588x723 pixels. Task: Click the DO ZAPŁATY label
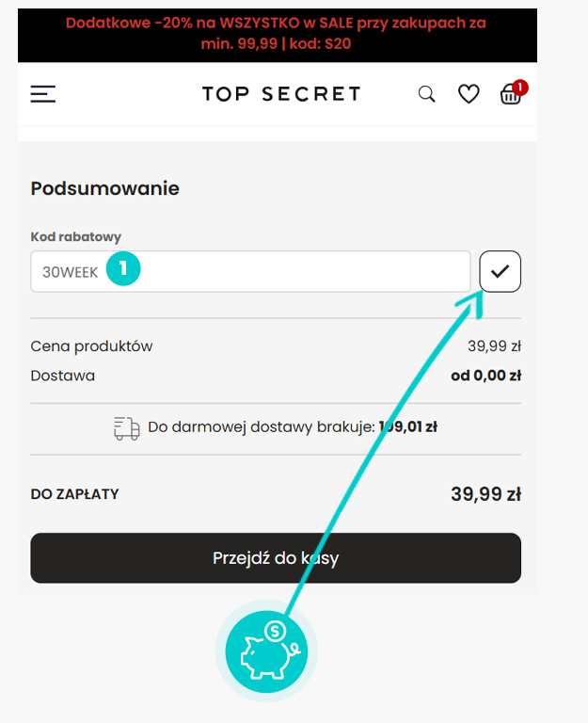click(x=74, y=494)
